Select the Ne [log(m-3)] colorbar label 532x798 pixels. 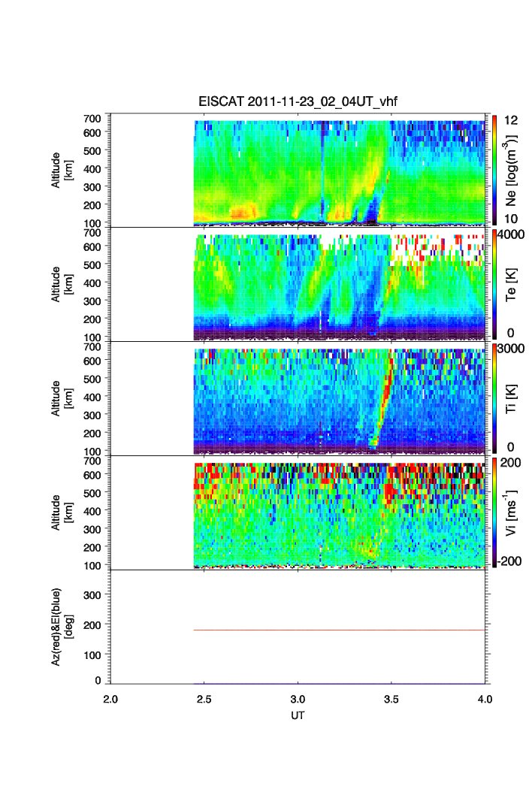[x=511, y=171]
